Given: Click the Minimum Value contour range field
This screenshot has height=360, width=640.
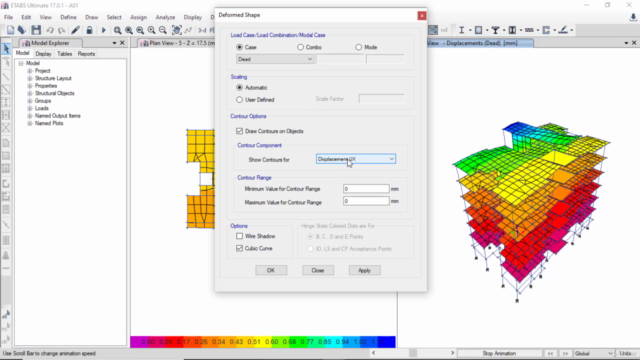Looking at the screenshot, I should (x=366, y=189).
